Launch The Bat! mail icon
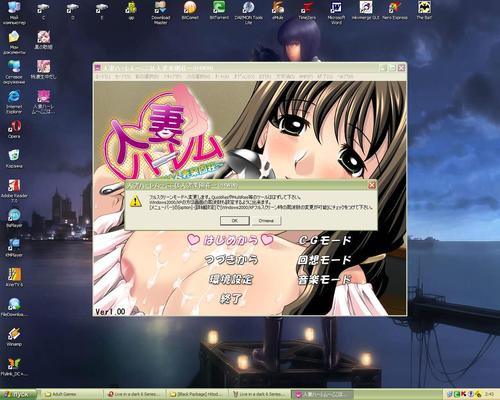Image resolution: width=500 pixels, height=400 pixels. coord(424,11)
